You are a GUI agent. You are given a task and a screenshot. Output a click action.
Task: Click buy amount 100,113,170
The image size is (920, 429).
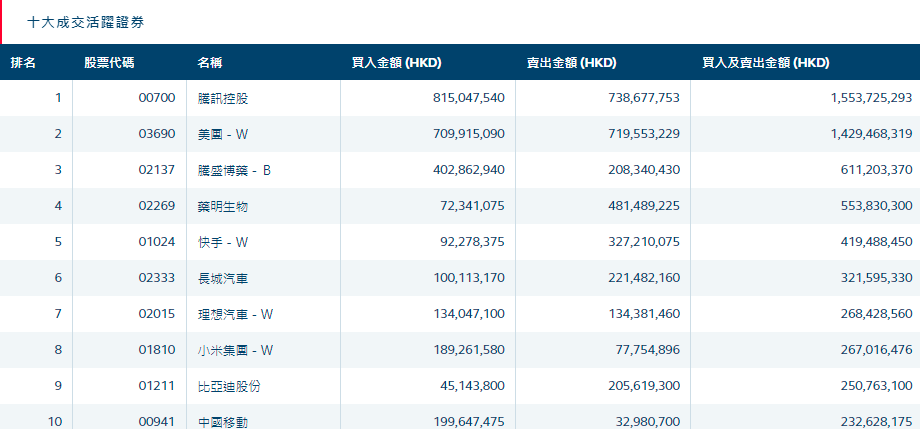click(x=469, y=278)
